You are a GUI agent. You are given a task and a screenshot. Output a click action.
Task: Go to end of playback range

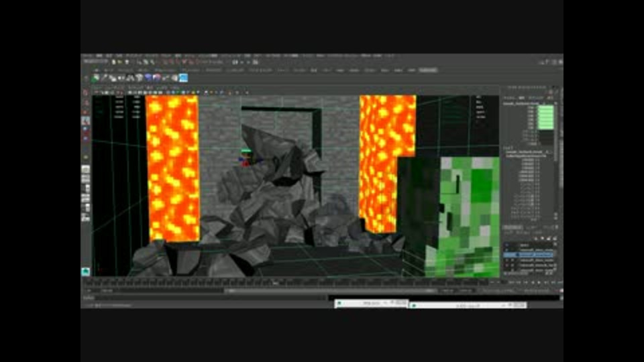tap(559, 282)
